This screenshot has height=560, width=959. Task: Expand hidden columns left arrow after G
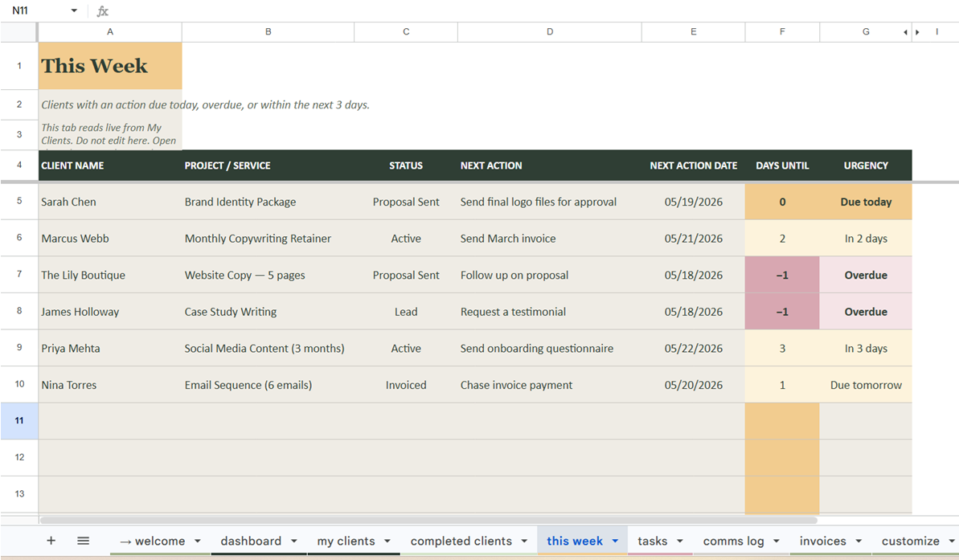pyautogui.click(x=905, y=32)
